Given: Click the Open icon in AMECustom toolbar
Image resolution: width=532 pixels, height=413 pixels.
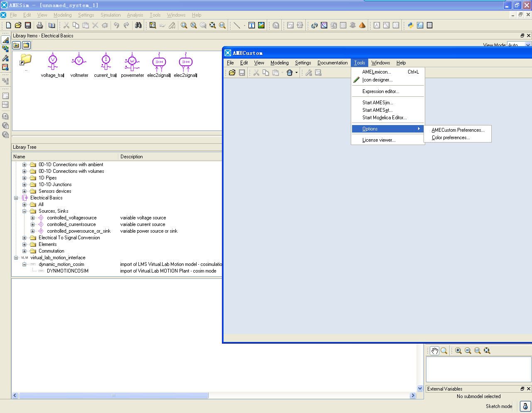Looking at the screenshot, I should [232, 73].
